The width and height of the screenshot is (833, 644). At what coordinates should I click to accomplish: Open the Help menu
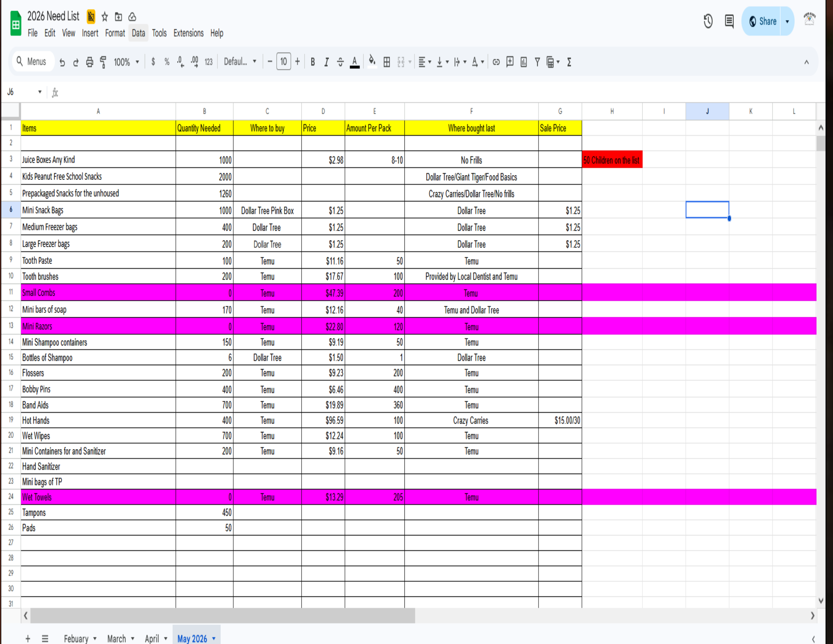pos(217,33)
